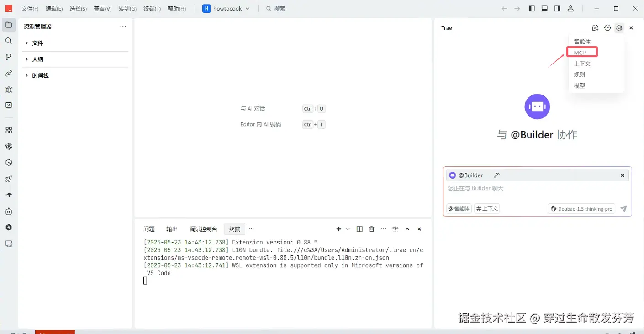Open the Extensions four-squares icon

(x=9, y=130)
